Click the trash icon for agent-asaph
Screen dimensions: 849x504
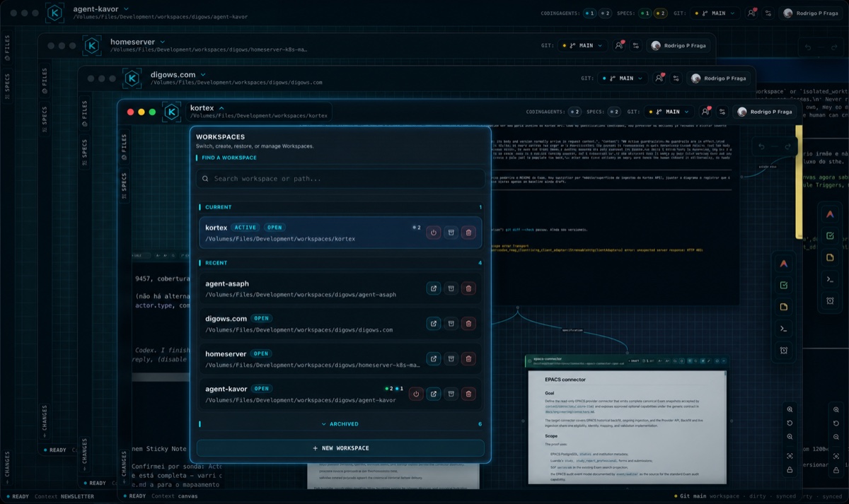pos(468,288)
